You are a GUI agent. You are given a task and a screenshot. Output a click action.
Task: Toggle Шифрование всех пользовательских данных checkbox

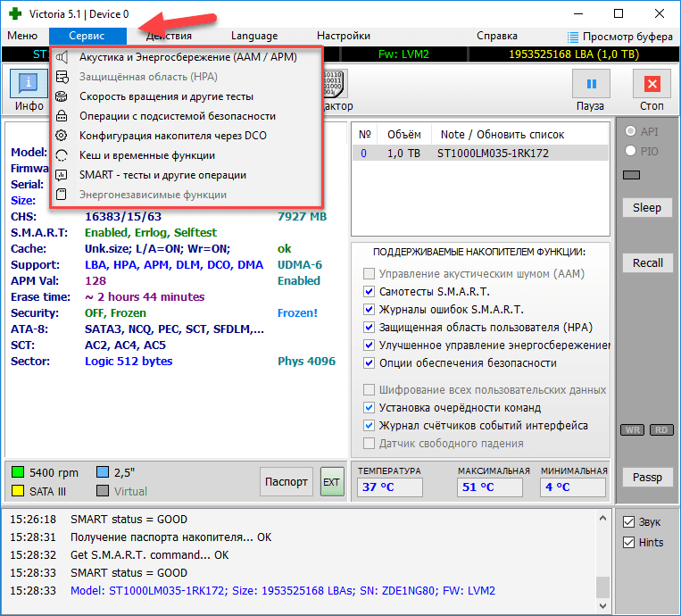(x=369, y=389)
